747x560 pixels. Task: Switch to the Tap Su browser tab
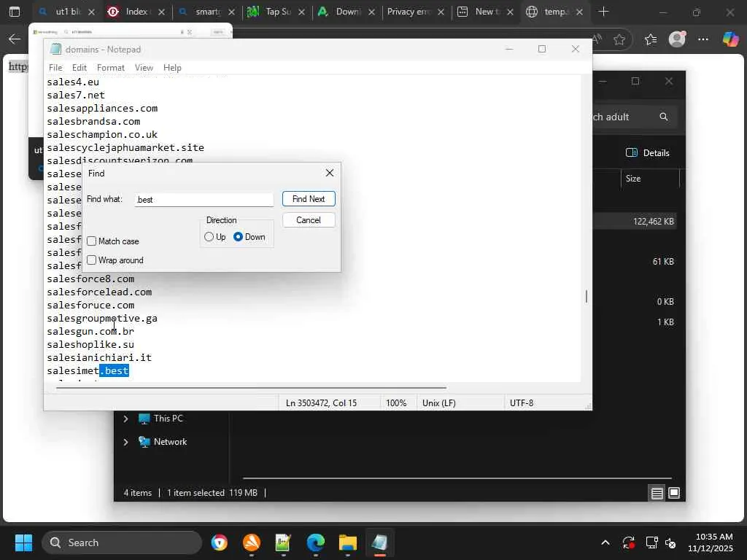click(x=275, y=12)
